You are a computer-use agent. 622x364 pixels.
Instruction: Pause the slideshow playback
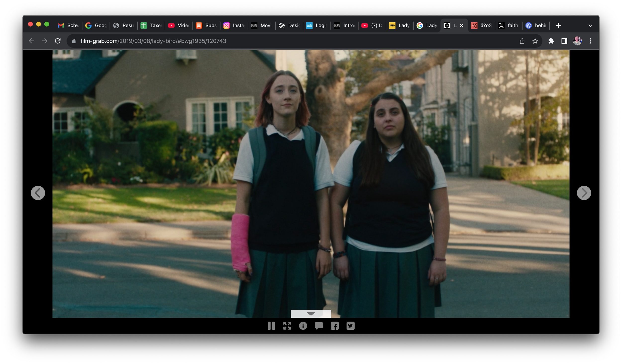271,326
